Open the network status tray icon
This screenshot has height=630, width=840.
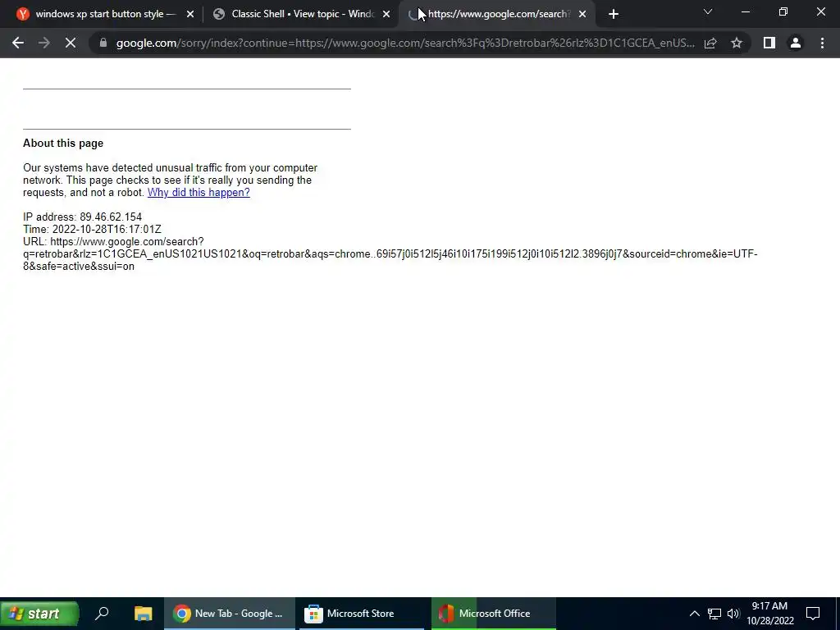714,614
